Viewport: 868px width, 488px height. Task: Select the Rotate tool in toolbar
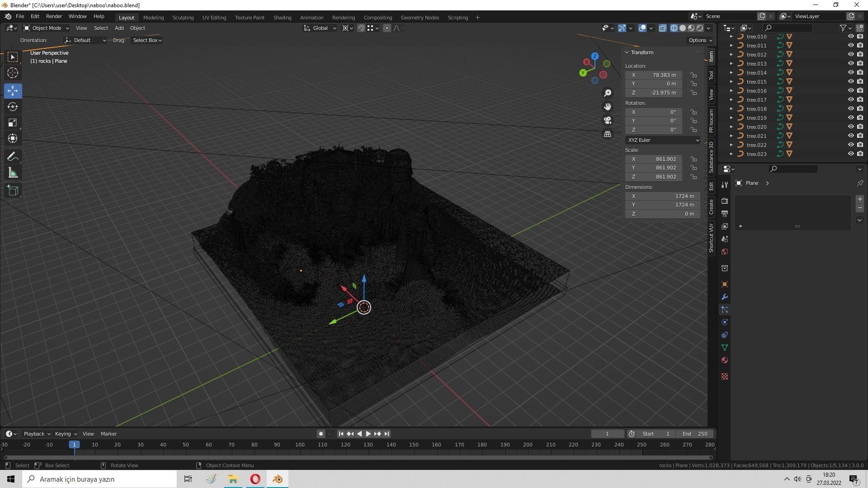pos(13,107)
